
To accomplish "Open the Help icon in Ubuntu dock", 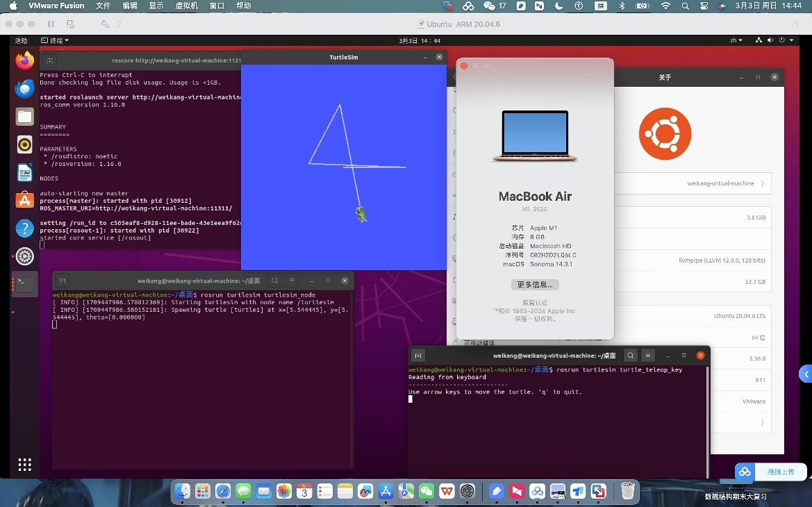I will [x=24, y=228].
